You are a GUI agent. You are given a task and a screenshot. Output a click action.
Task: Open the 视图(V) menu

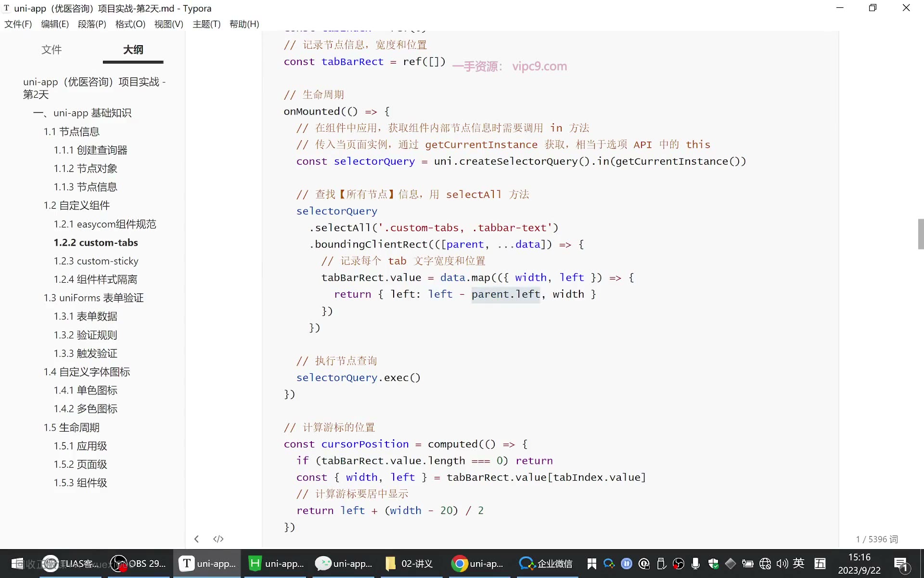point(168,24)
